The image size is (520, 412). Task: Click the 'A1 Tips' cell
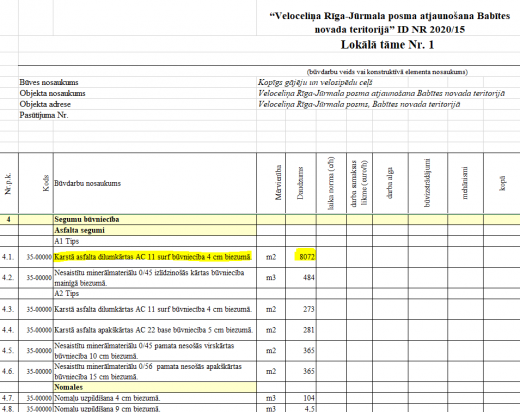[155, 241]
